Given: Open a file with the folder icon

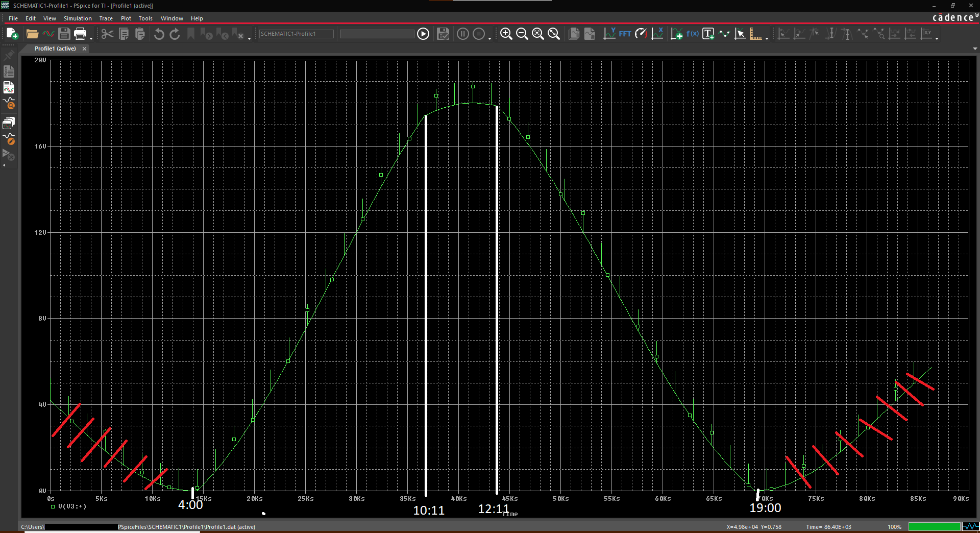Looking at the screenshot, I should 32,34.
